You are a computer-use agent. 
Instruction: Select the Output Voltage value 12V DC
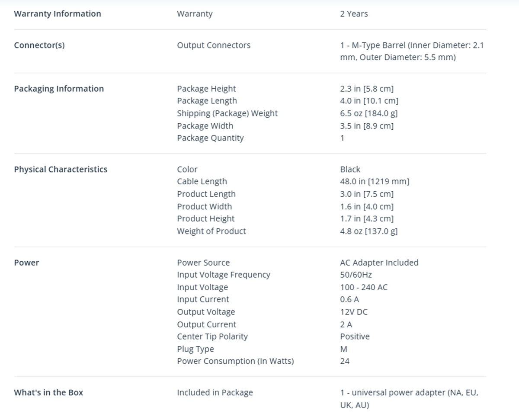coord(354,312)
